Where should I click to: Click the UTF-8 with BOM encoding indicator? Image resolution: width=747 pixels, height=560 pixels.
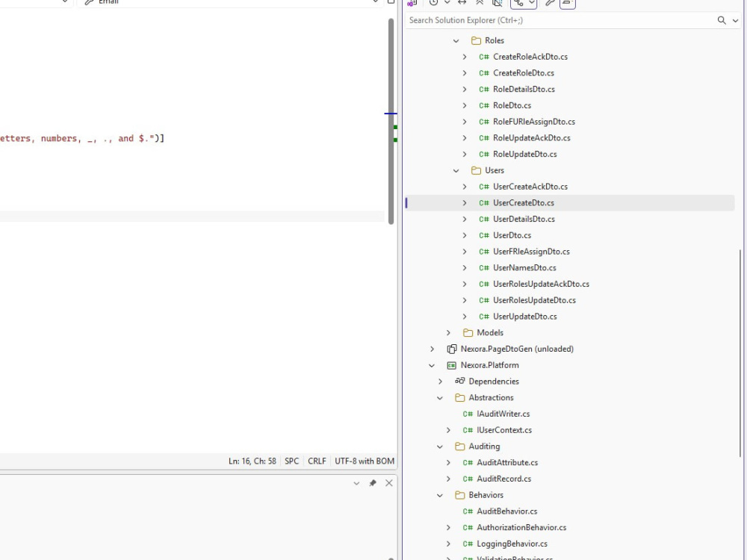click(x=365, y=461)
